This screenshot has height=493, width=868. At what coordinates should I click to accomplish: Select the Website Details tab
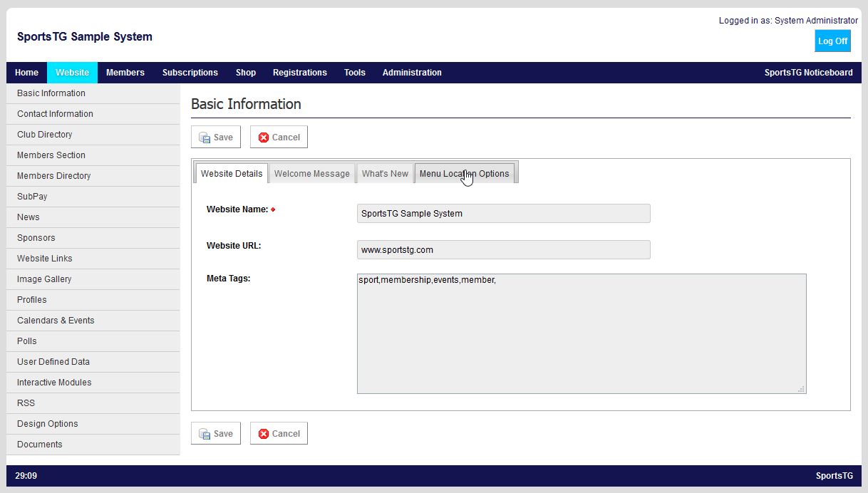(232, 173)
